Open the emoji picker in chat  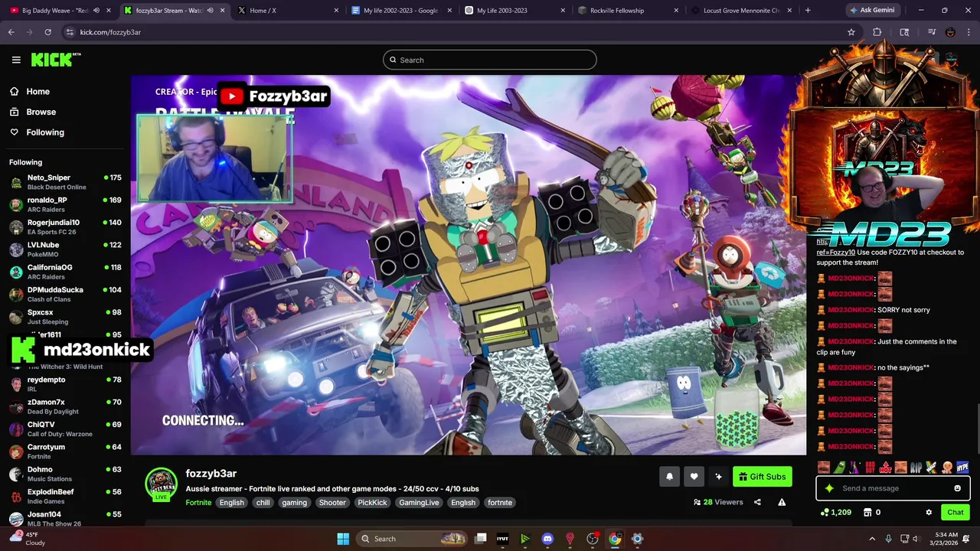[x=957, y=488]
